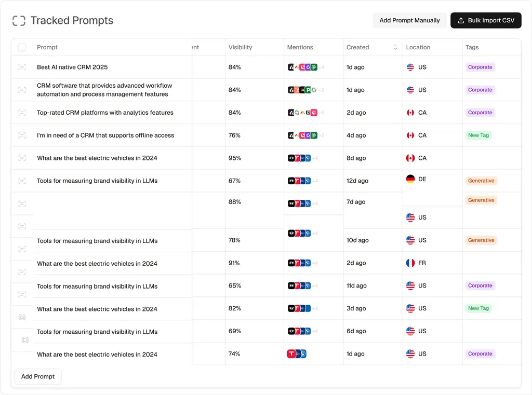
Task: Click mention logos for the Best AI native CRM row
Action: point(302,67)
